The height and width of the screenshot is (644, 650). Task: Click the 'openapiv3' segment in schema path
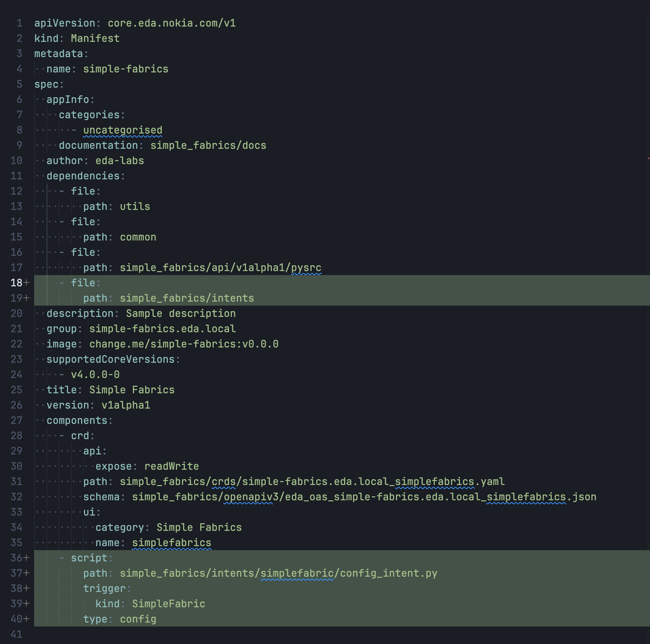[x=248, y=497]
